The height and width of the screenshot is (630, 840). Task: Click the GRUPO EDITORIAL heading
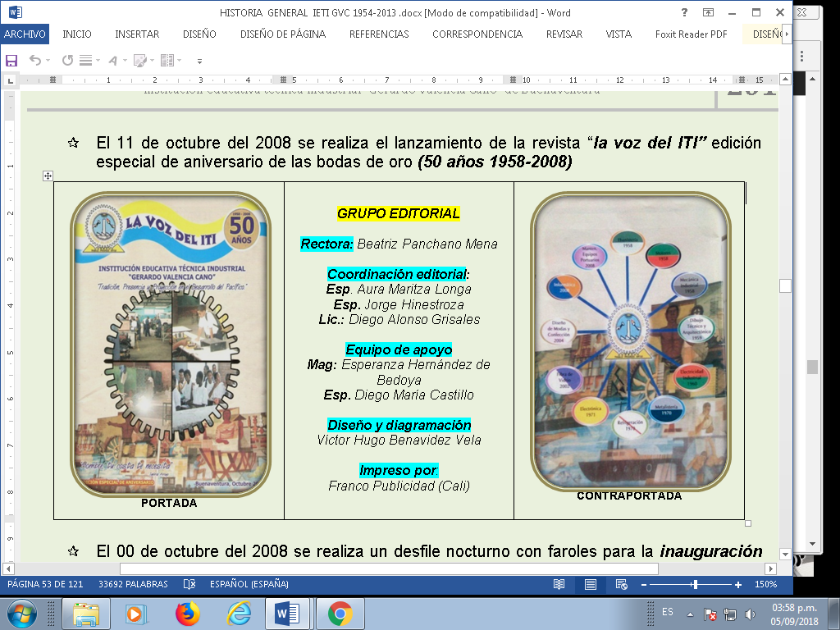pos(399,214)
